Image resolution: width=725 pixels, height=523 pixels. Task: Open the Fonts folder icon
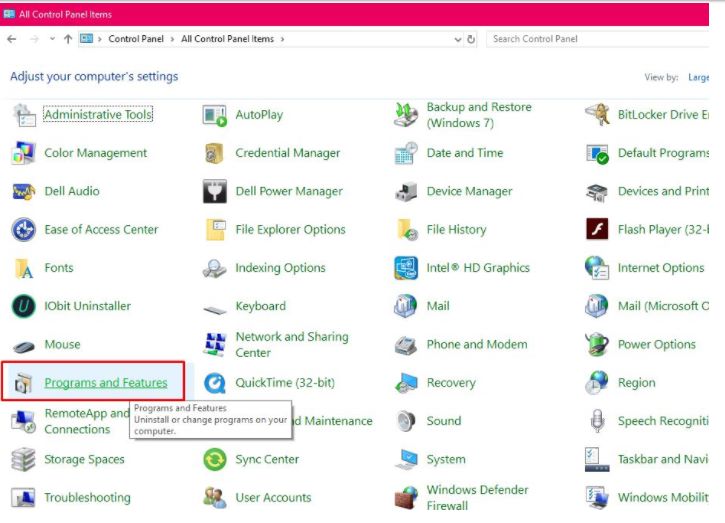[24, 269]
